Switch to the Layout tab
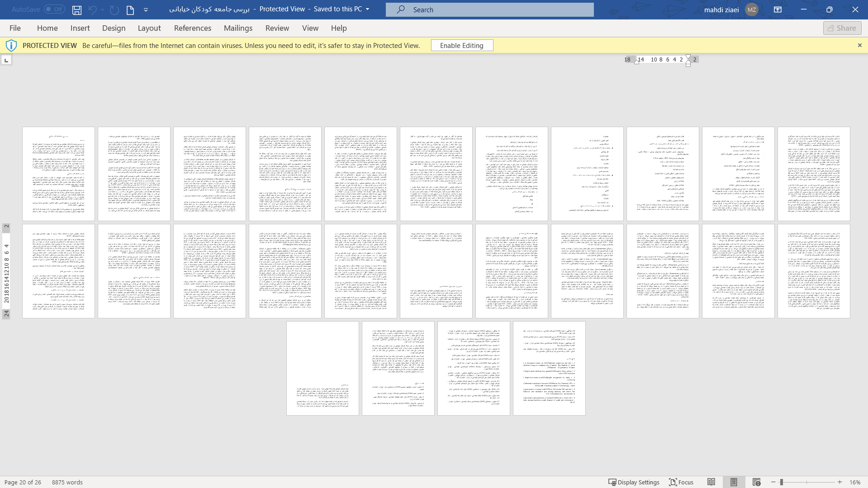Image resolution: width=868 pixels, height=488 pixels. click(x=149, y=28)
